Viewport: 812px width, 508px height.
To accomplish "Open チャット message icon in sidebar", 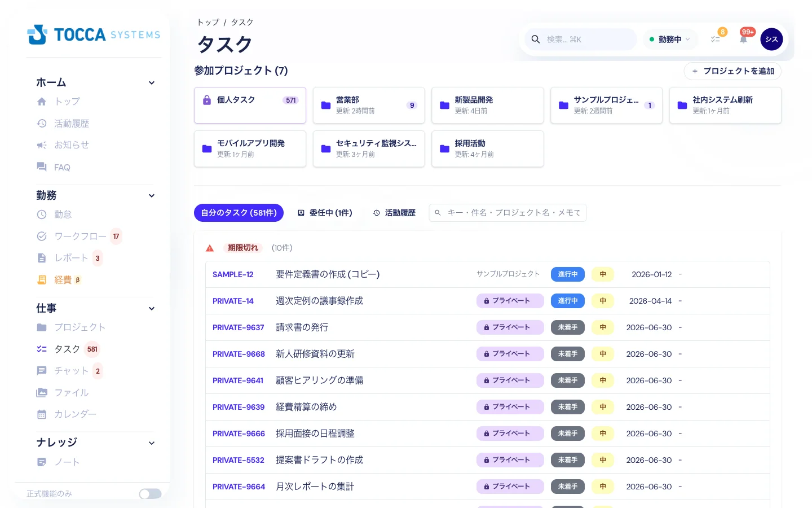I will point(42,371).
